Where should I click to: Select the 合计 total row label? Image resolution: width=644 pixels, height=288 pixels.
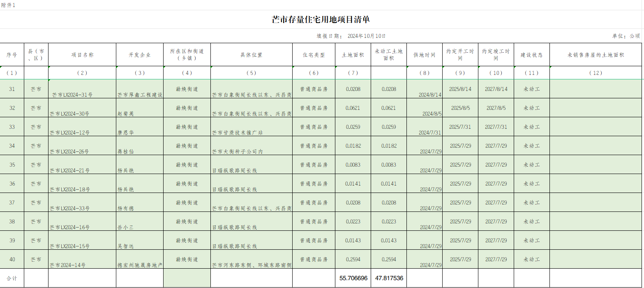(x=12, y=278)
